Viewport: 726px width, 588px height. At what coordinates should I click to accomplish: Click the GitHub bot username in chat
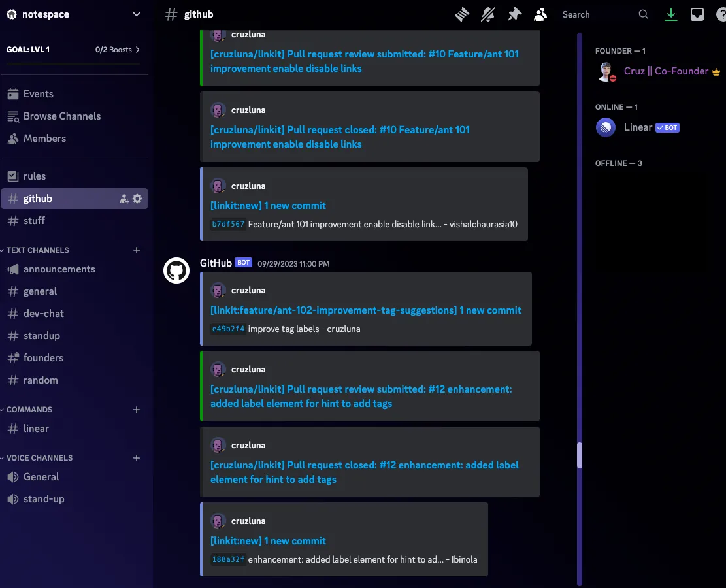(x=215, y=263)
